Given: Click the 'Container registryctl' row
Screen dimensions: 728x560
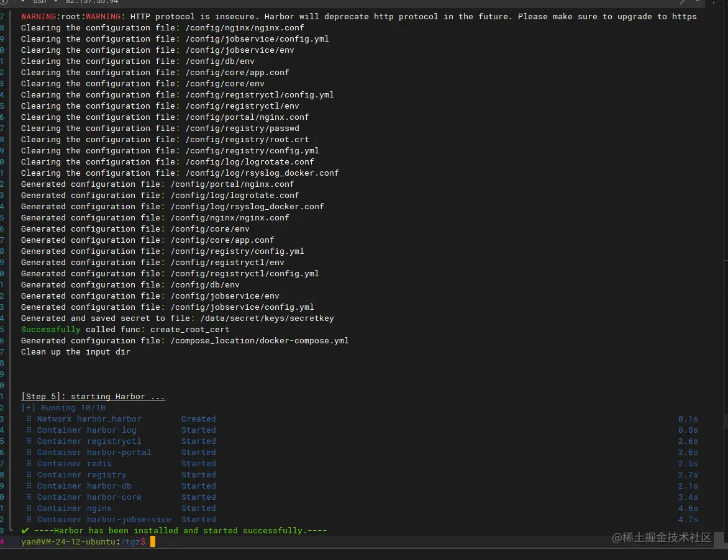Looking at the screenshot, I should click(362, 441).
